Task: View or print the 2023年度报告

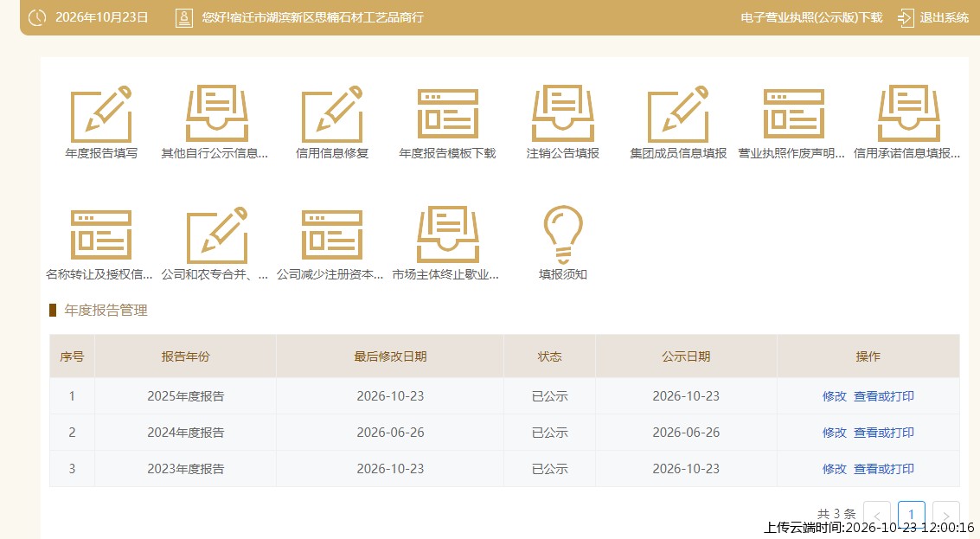Action: (884, 468)
